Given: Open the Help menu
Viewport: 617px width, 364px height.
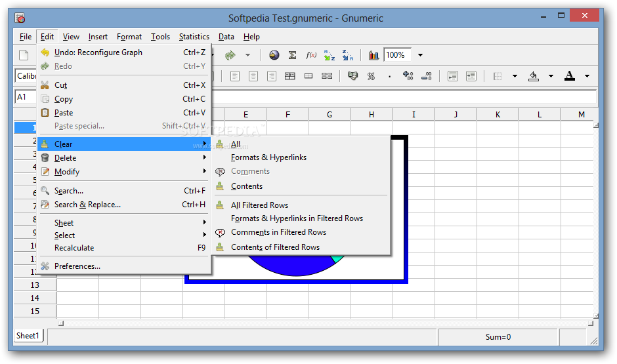Looking at the screenshot, I should [251, 37].
